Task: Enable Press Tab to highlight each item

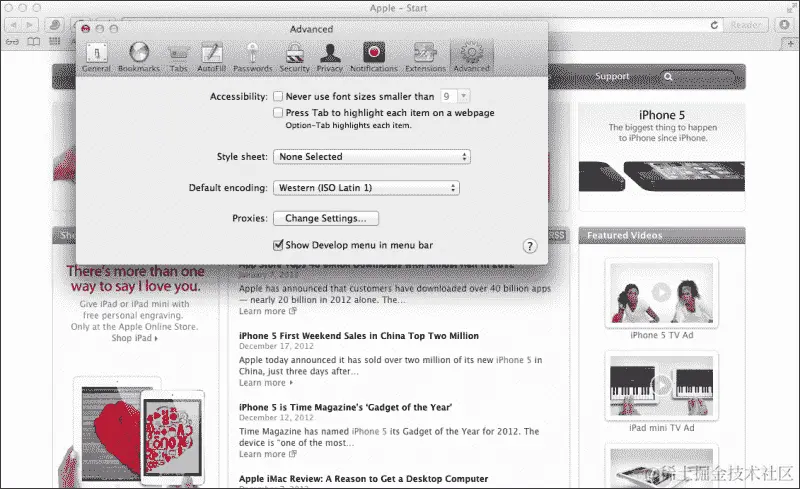Action: coord(278,112)
